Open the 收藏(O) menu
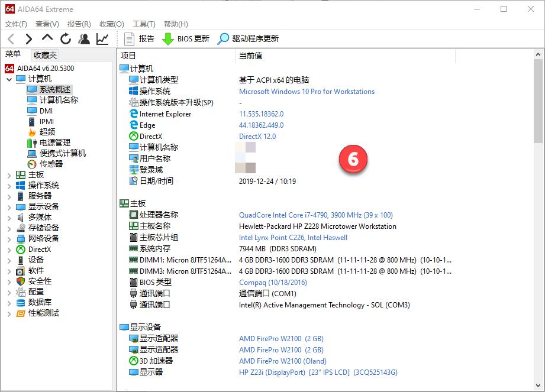 pos(112,24)
